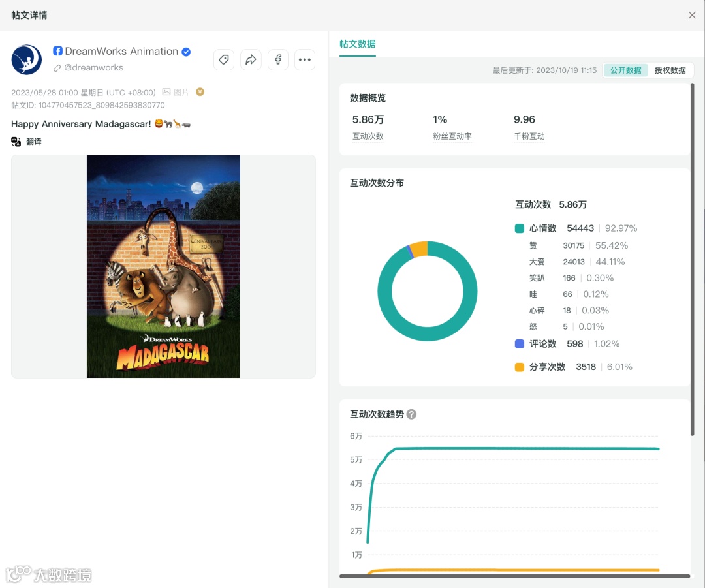Click the 9.96 千粉互动 value
Screen dimensions: 705x588
[524, 119]
